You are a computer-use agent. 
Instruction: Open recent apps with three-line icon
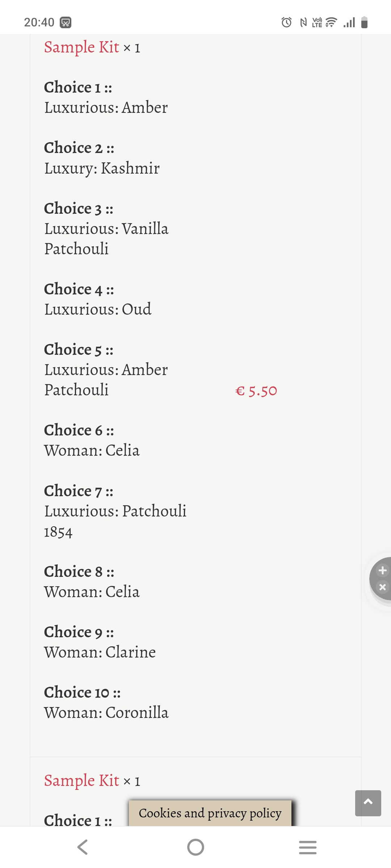(308, 847)
